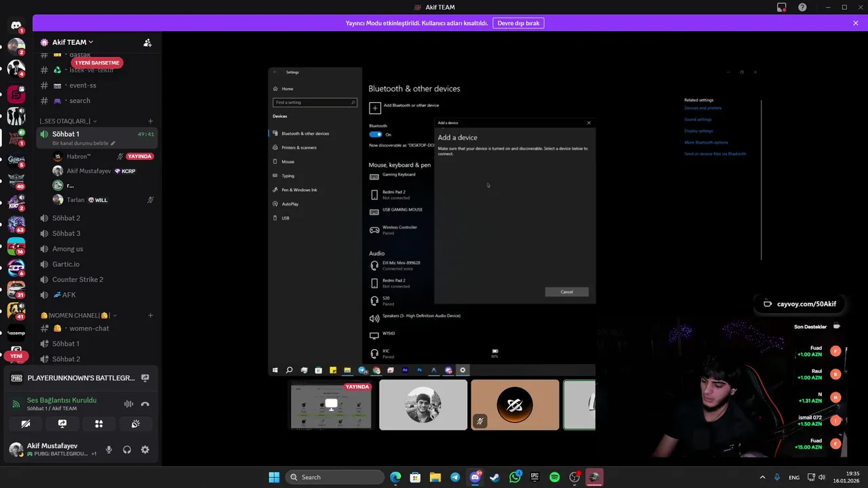Open WhatsApp from the taskbar

515,477
